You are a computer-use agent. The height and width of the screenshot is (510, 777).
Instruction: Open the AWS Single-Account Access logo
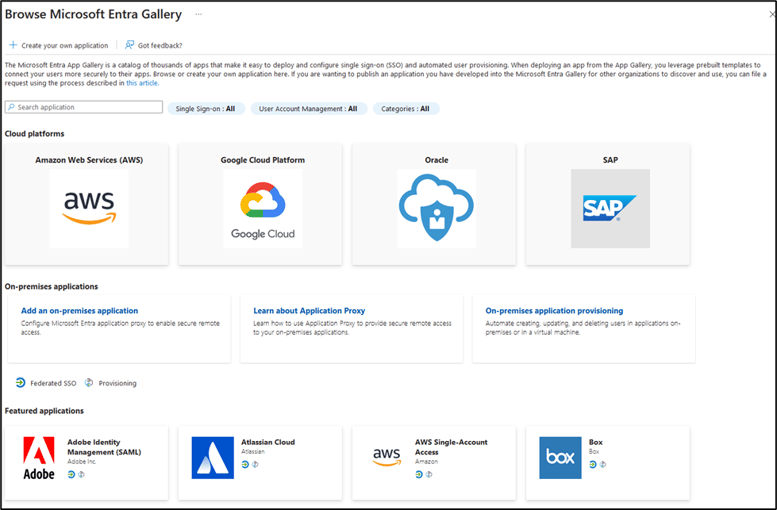pyautogui.click(x=387, y=456)
